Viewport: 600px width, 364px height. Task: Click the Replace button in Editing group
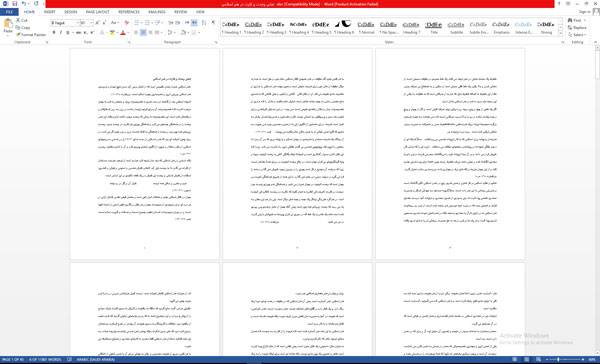[x=577, y=28]
